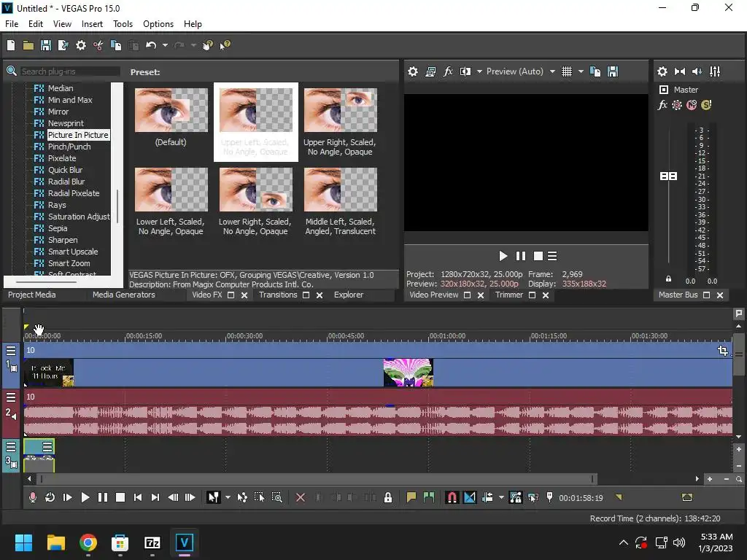Toggle Loop Playback in transport
The width and height of the screenshot is (747, 560).
[x=50, y=497]
